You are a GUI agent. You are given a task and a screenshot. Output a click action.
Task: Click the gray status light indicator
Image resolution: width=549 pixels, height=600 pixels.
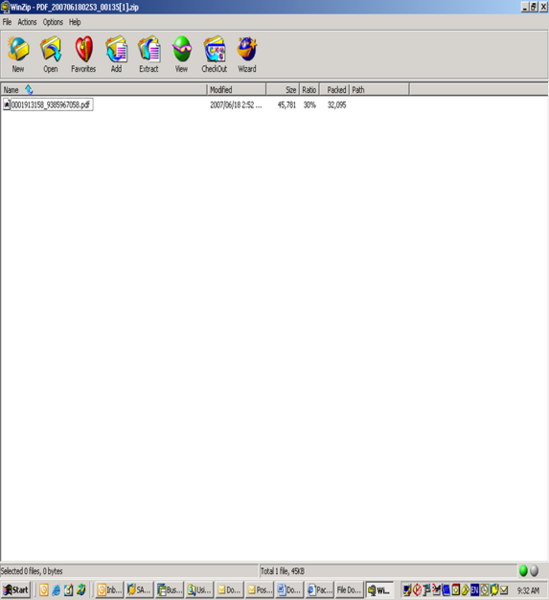click(x=534, y=571)
